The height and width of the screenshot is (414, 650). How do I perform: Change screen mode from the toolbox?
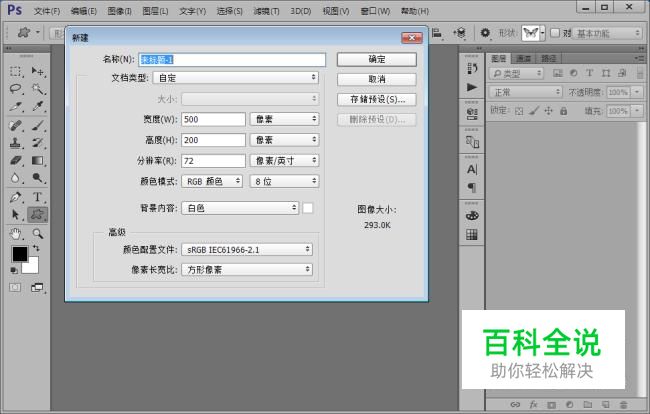[x=37, y=287]
